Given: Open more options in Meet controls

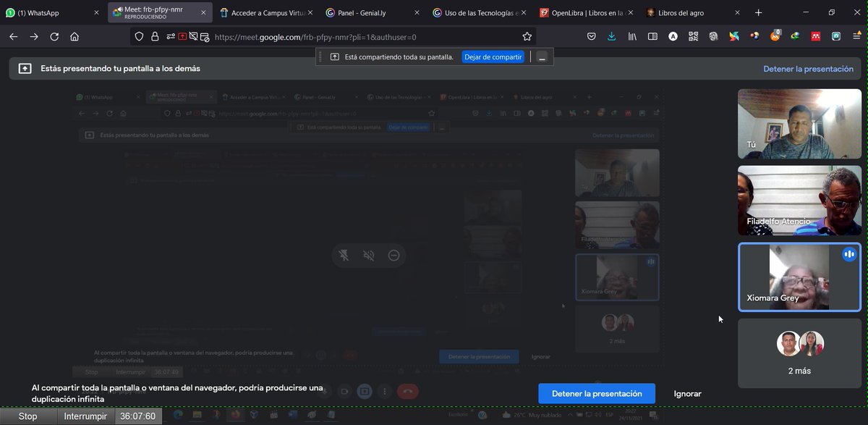Looking at the screenshot, I should coord(384,391).
